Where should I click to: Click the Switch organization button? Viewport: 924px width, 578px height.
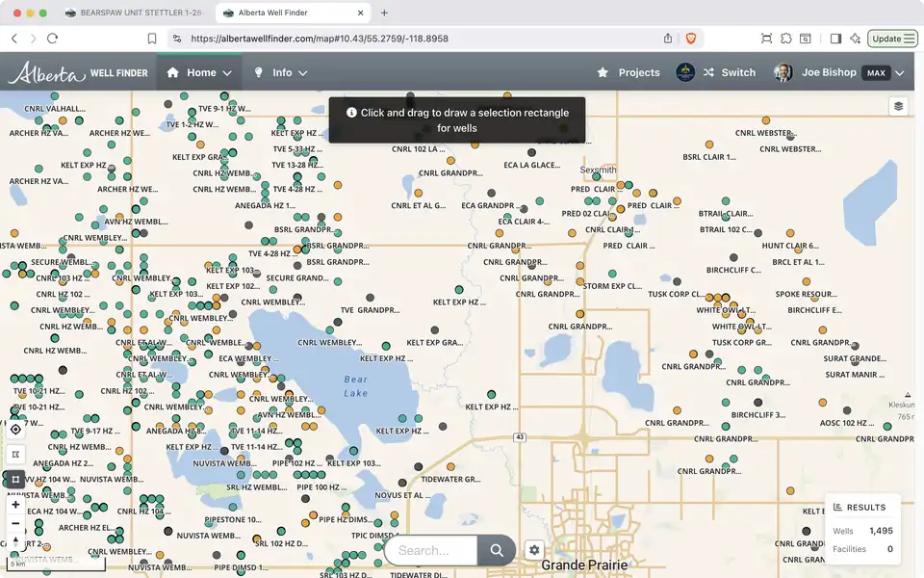tap(729, 72)
